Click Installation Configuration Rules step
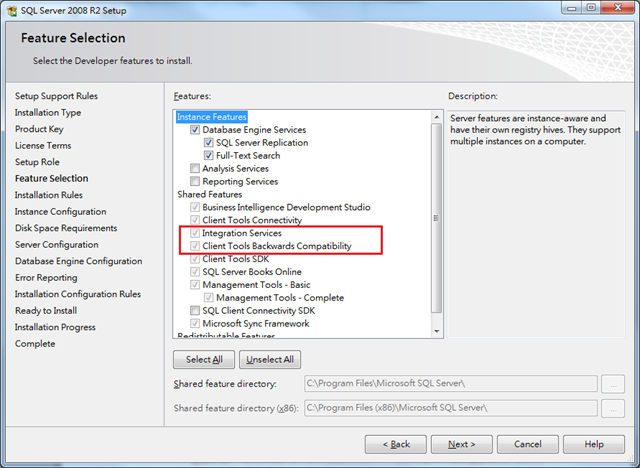The height and width of the screenshot is (468, 640). pos(78,295)
